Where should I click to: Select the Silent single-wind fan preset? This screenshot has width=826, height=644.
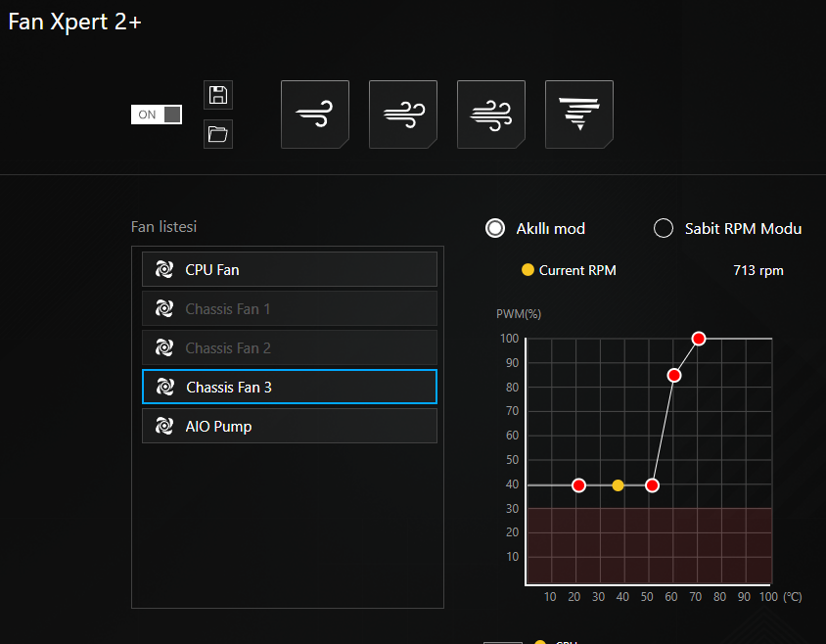tap(315, 115)
